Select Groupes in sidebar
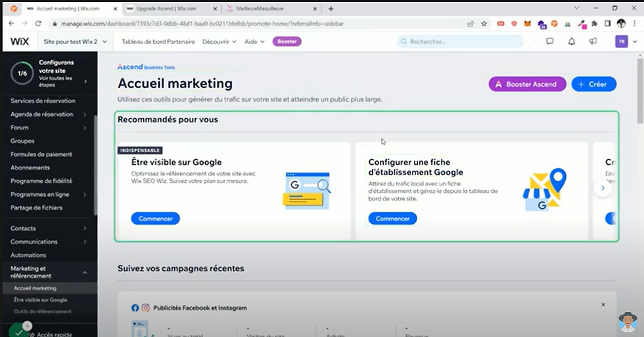 tap(22, 141)
